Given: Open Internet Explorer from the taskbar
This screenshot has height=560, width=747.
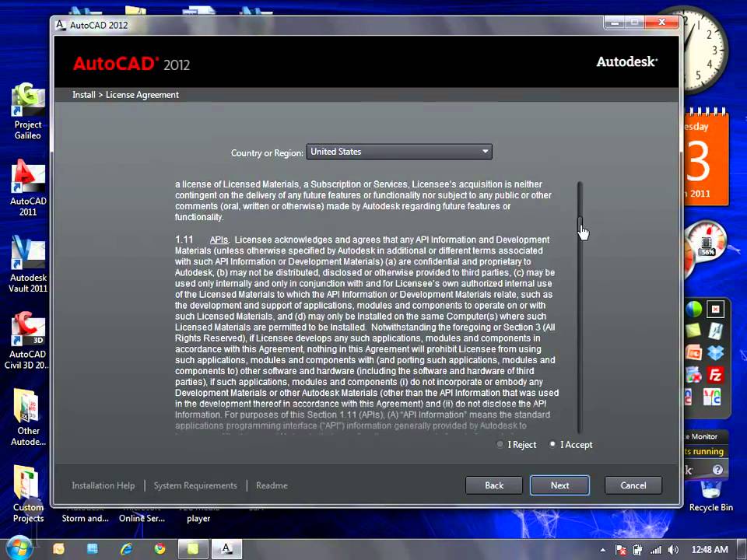Looking at the screenshot, I should 126,549.
